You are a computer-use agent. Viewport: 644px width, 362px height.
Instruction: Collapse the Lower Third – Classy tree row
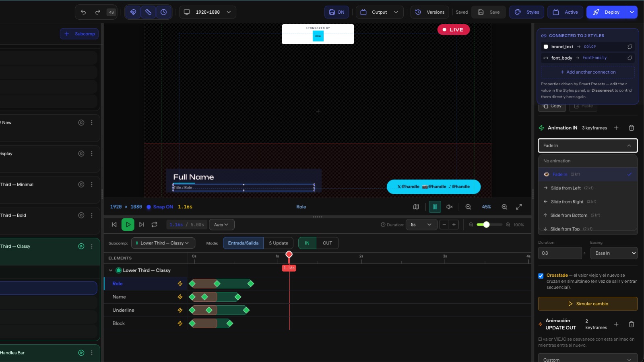click(111, 270)
